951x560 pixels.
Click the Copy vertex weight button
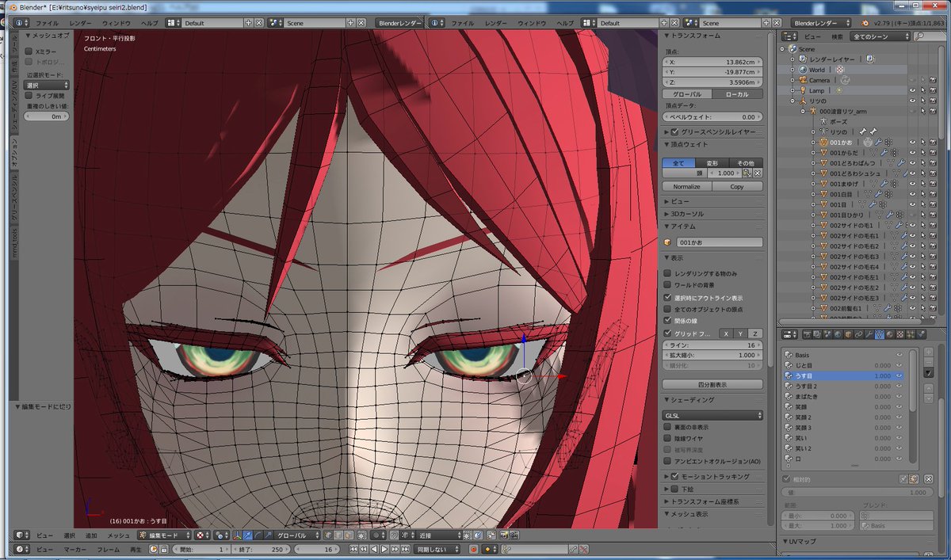click(737, 187)
